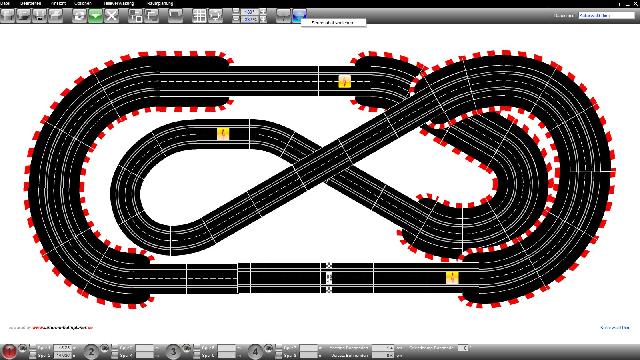640x360 pixels.
Task: Select the lane 3 round button
Action: coord(173,351)
